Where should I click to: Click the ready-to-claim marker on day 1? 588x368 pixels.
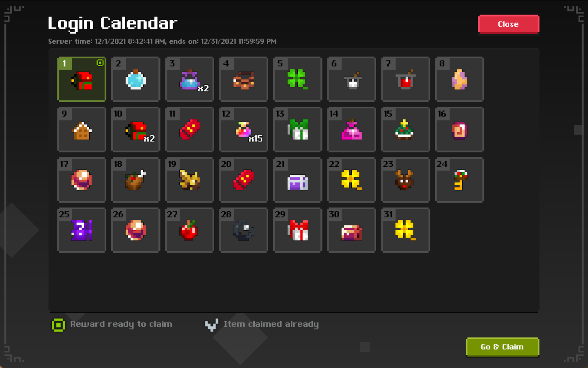pyautogui.click(x=100, y=63)
